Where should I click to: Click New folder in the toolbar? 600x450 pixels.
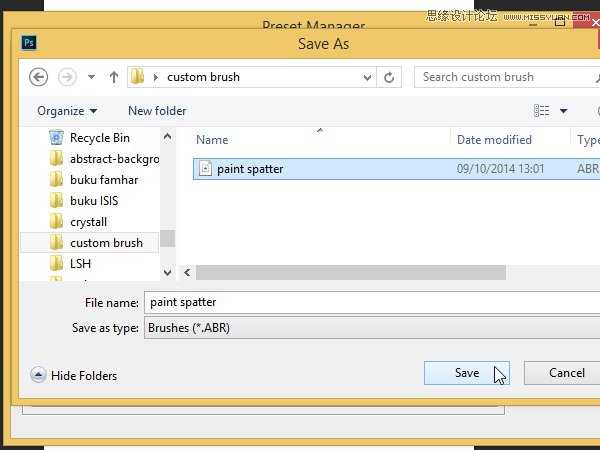point(157,111)
